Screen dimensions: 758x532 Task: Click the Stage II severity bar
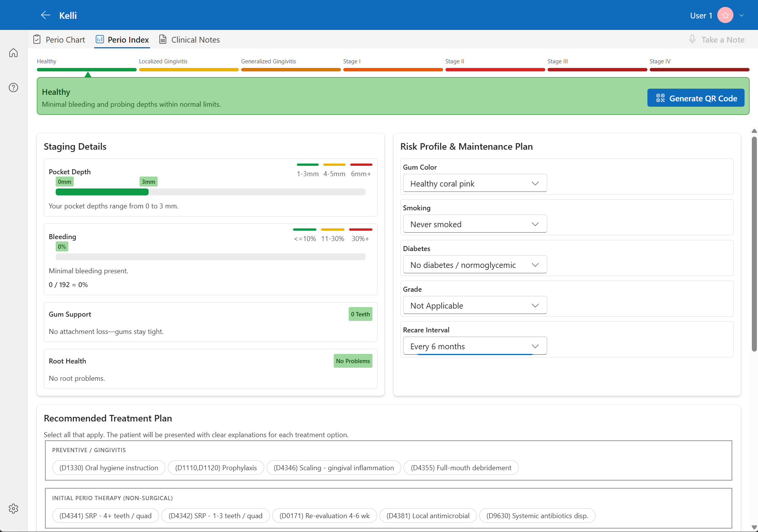pos(495,69)
